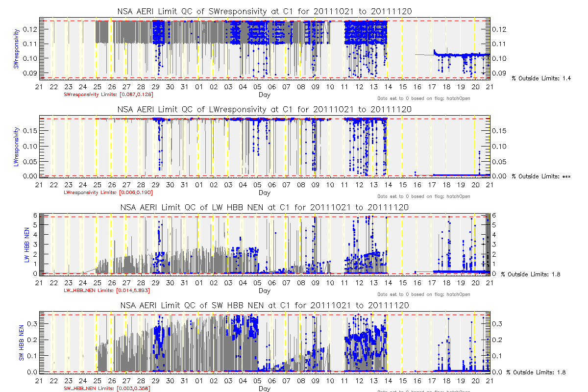This screenshot has height=392, width=588.
Task: Click '% Outside Limits: ***' beside LWresponsivity plot
Action: (541, 176)
